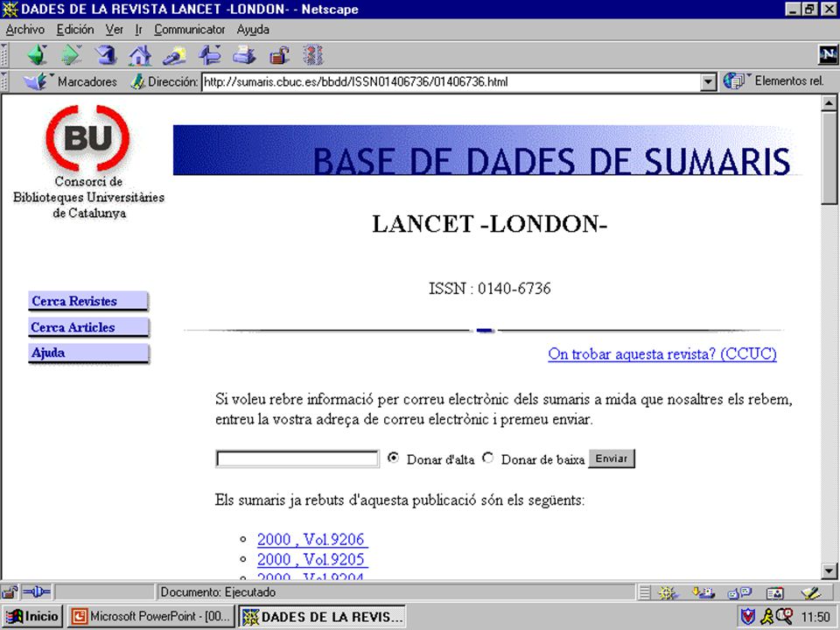
Task: Open the Communicator menu
Action: coord(190,30)
